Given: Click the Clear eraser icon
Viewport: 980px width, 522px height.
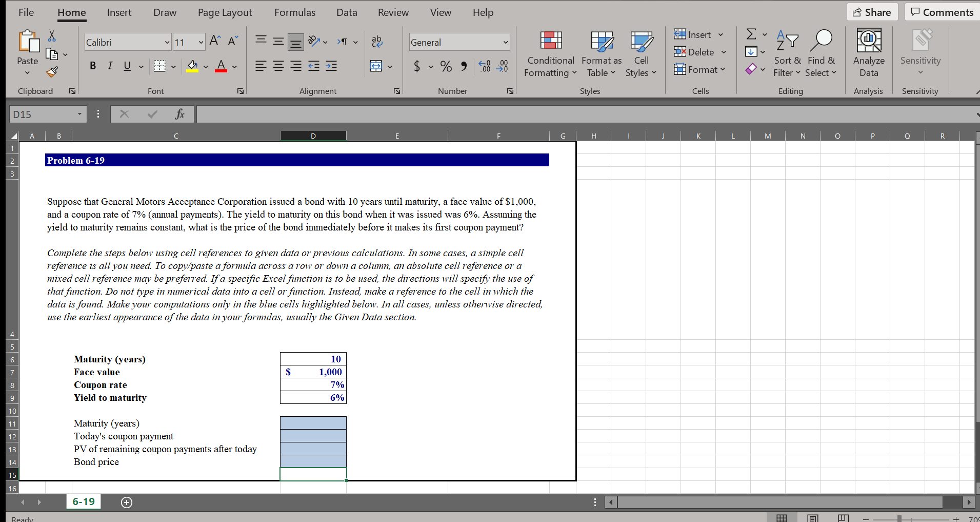Looking at the screenshot, I should coord(751,69).
